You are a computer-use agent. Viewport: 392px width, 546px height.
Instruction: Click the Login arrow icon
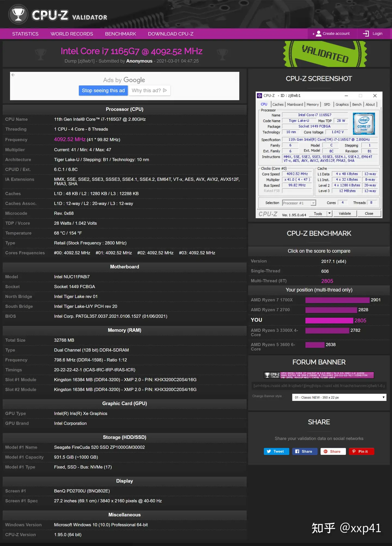[366, 34]
